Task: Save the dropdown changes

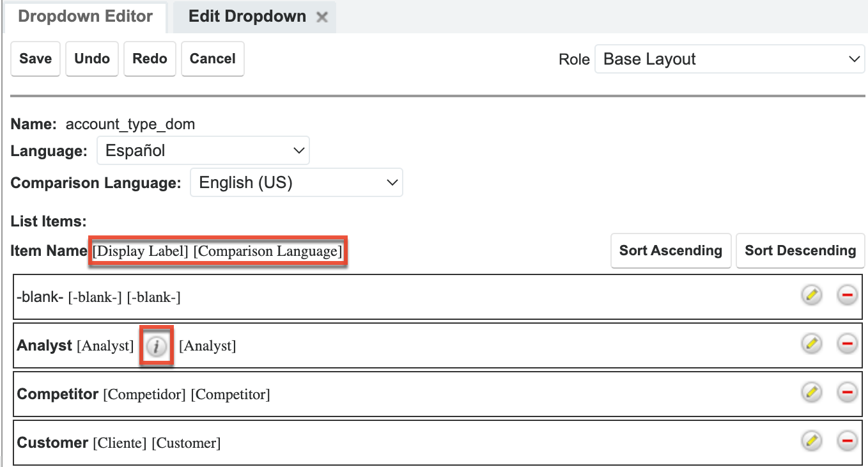Action: coord(35,58)
